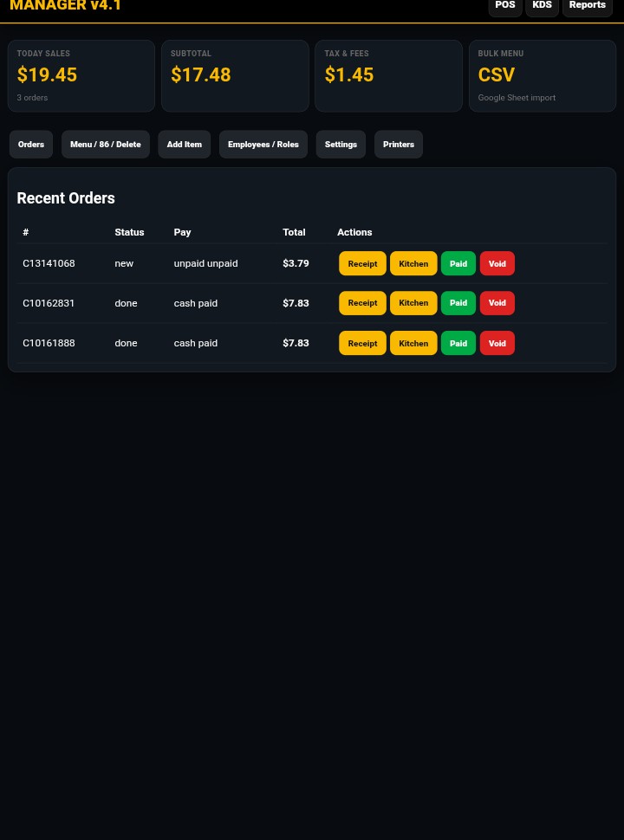Switch to the Orders tab

point(31,144)
